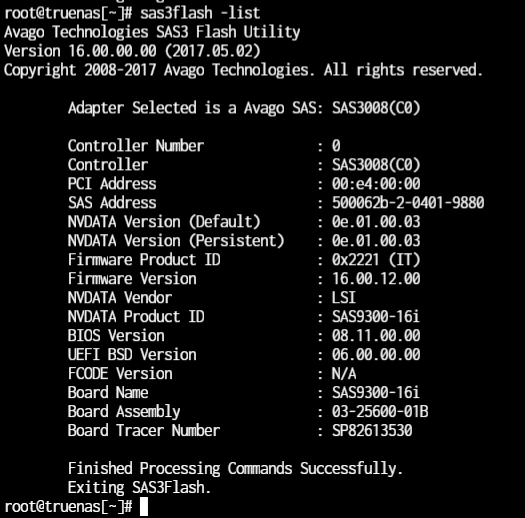Click the NVDATA Version (Persistent) value
The image size is (525, 518).
click(x=376, y=241)
